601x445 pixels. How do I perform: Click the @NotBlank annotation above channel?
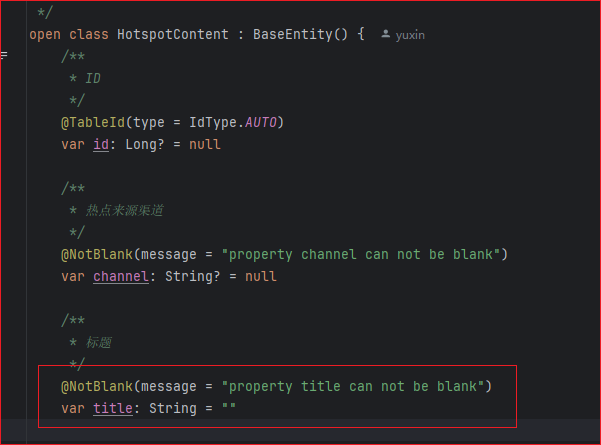[97, 254]
